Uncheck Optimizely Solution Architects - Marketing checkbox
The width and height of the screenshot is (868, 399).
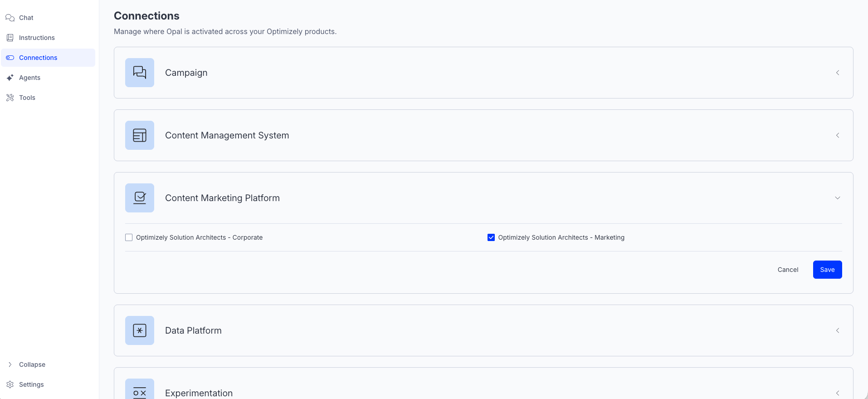pyautogui.click(x=491, y=237)
